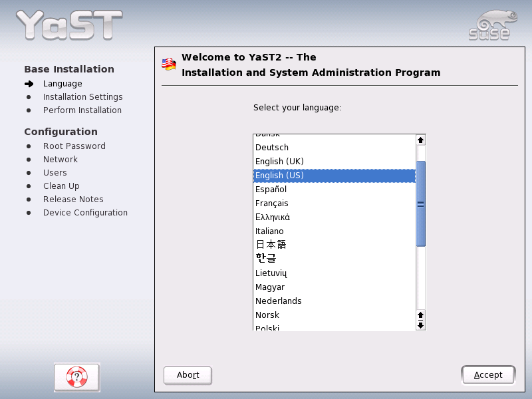Click the scrollbar down arrow of the language list

(x=420, y=325)
